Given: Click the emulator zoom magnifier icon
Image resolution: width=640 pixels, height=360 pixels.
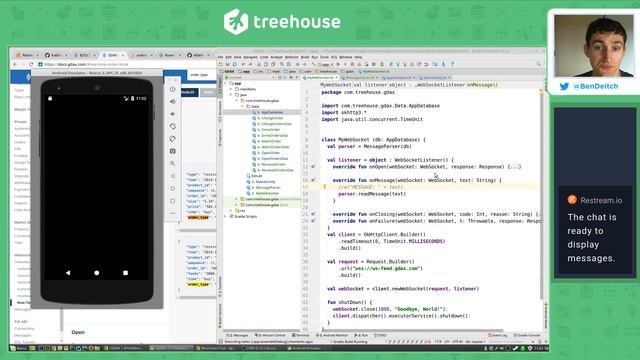Looking at the screenshot, I should [x=173, y=164].
